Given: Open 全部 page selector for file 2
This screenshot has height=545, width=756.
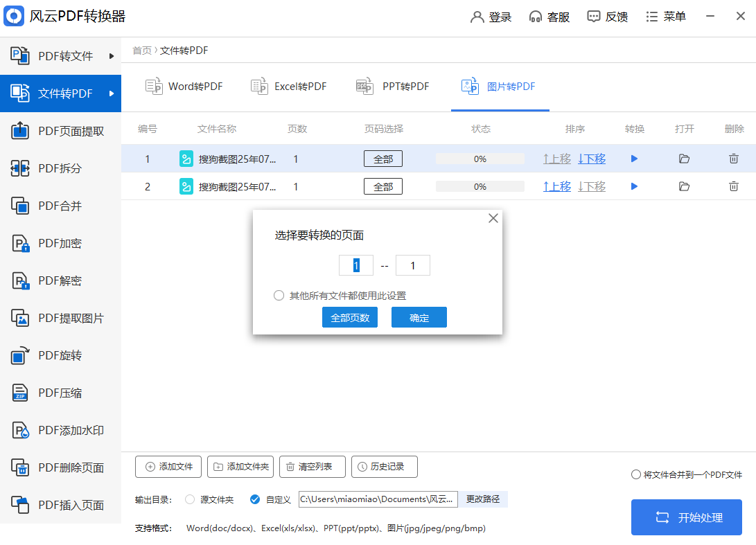Looking at the screenshot, I should click(x=383, y=186).
